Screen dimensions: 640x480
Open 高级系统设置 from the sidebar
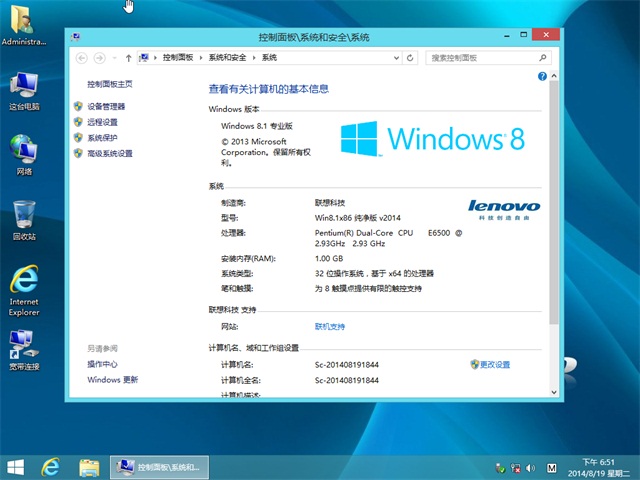[x=110, y=153]
